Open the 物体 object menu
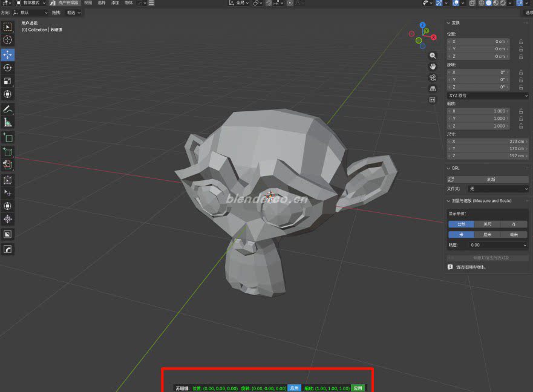Viewport: 533px width, 392px height. click(x=128, y=2)
